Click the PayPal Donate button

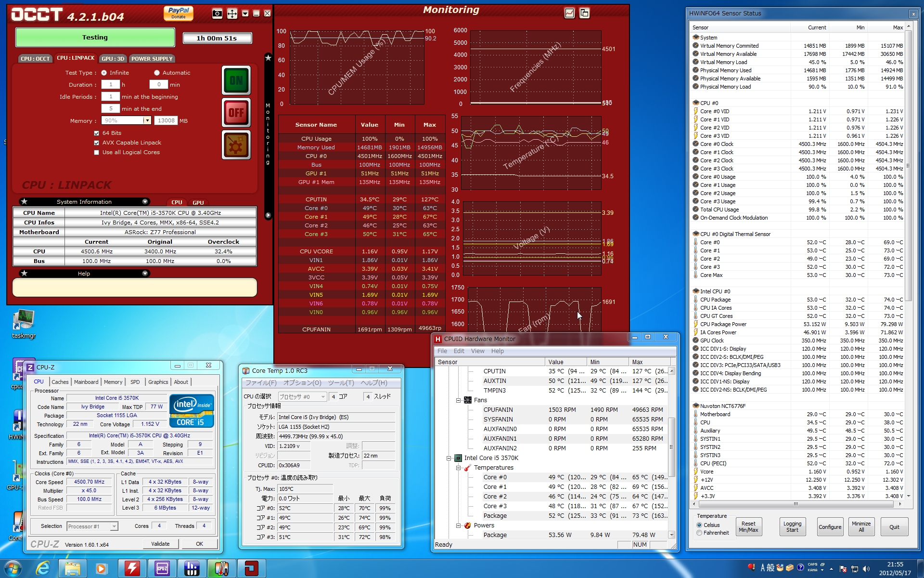coord(179,13)
